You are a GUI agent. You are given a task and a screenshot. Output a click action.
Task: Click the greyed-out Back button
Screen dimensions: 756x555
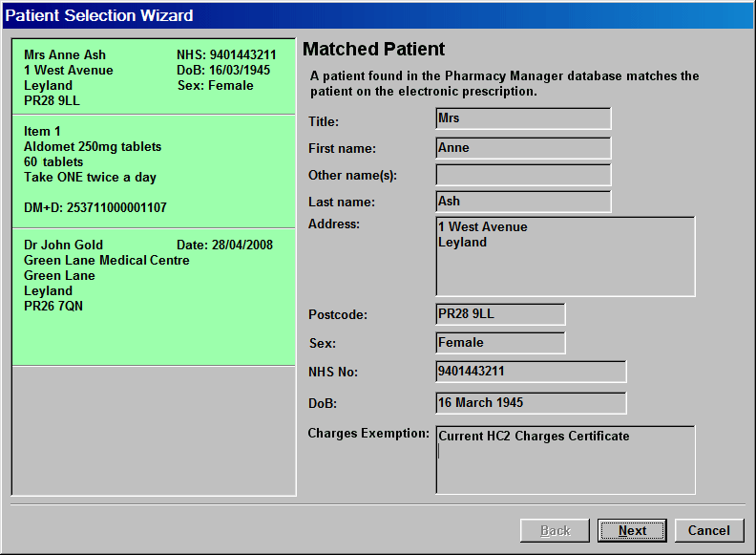[x=556, y=530]
